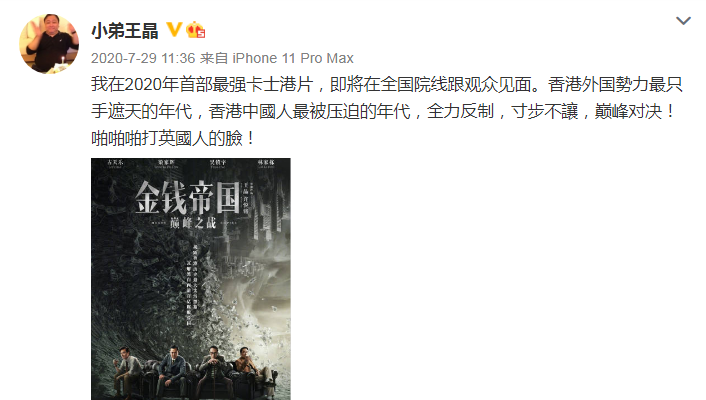This screenshot has height=400, width=706.
Task: Expand the post options chevron arrow
Action: 683,21
